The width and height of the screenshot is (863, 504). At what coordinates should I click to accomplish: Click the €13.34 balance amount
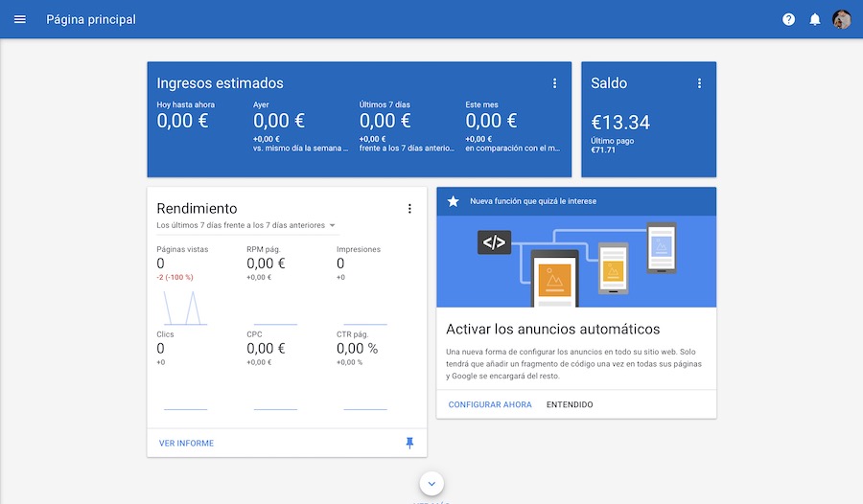620,122
